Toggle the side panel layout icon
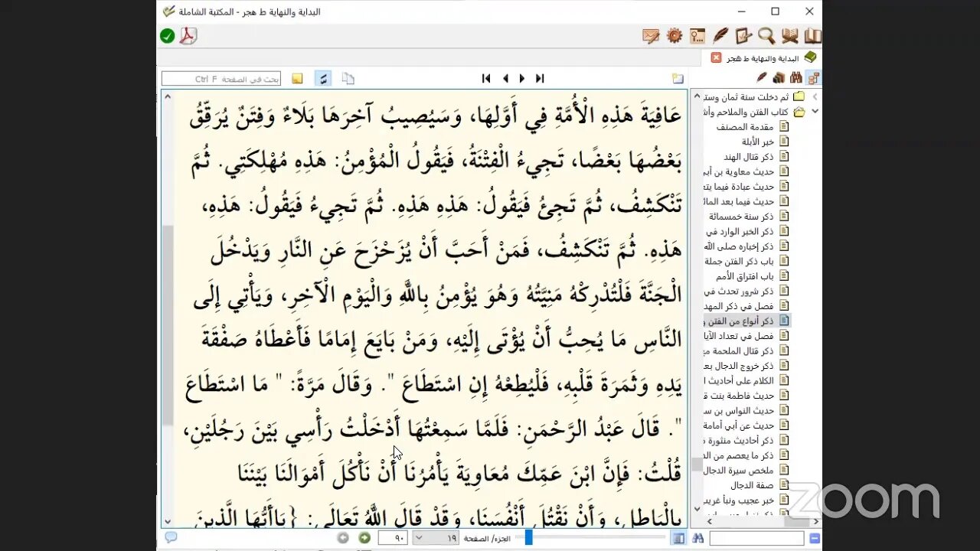The width and height of the screenshot is (980, 551). pos(678,539)
